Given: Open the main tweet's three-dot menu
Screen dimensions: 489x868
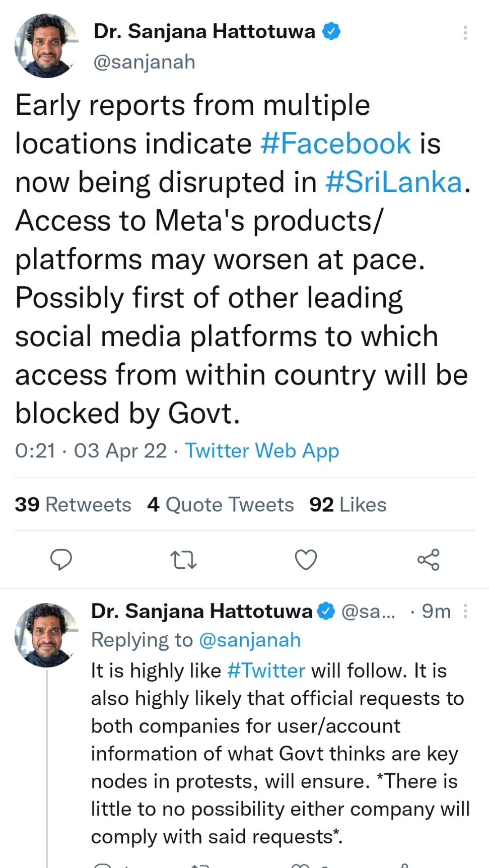Looking at the screenshot, I should pyautogui.click(x=465, y=33).
